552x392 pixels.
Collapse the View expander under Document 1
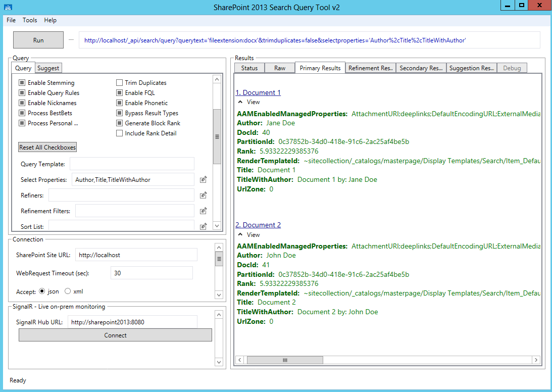241,102
